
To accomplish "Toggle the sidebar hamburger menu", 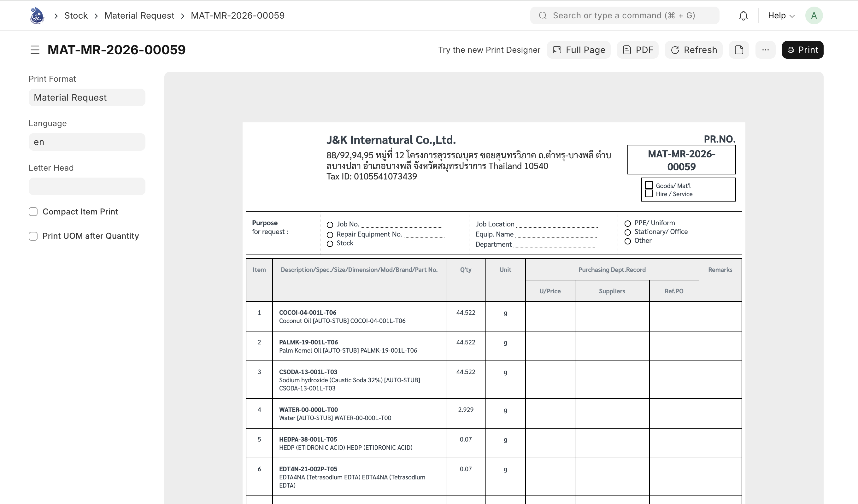I will tap(35, 50).
